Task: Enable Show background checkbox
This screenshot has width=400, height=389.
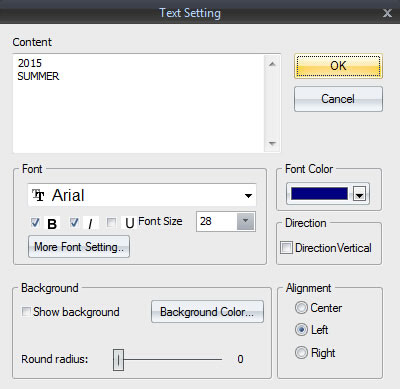Action: tap(26, 312)
